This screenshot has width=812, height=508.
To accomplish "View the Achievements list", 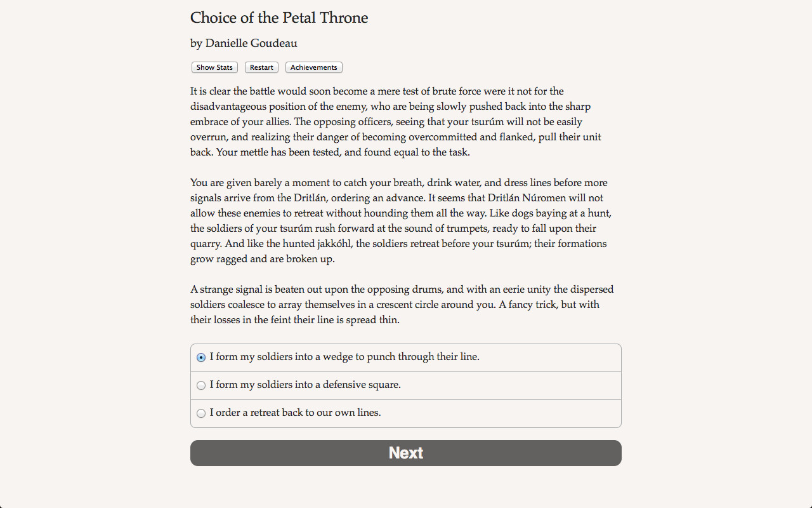I will [x=313, y=67].
